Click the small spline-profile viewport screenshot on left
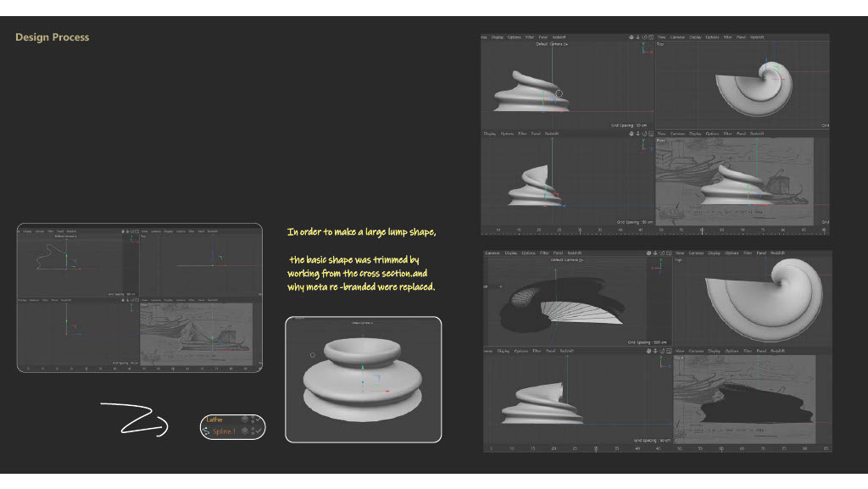Image resolution: width=868 pixels, height=489 pixels. [x=140, y=297]
